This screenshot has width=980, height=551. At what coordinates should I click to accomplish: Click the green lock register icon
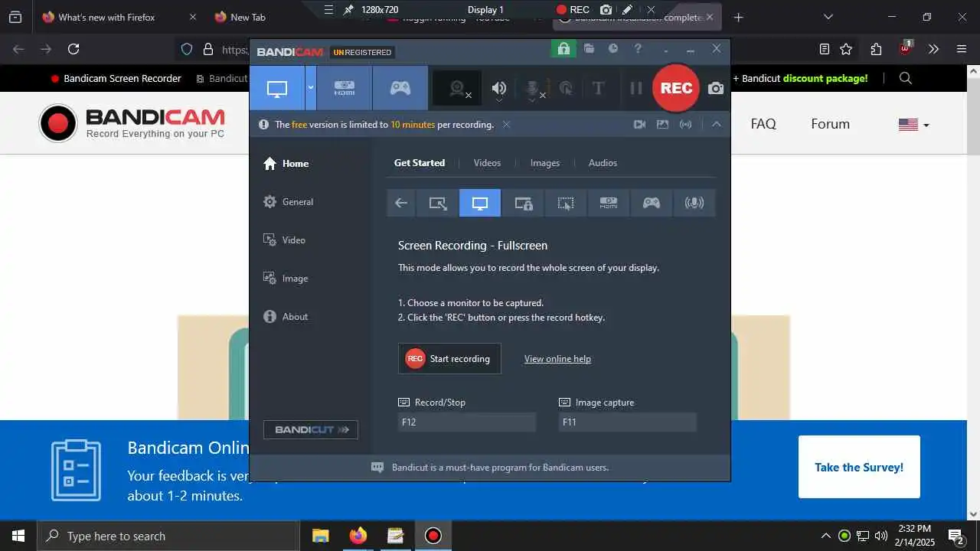(563, 49)
